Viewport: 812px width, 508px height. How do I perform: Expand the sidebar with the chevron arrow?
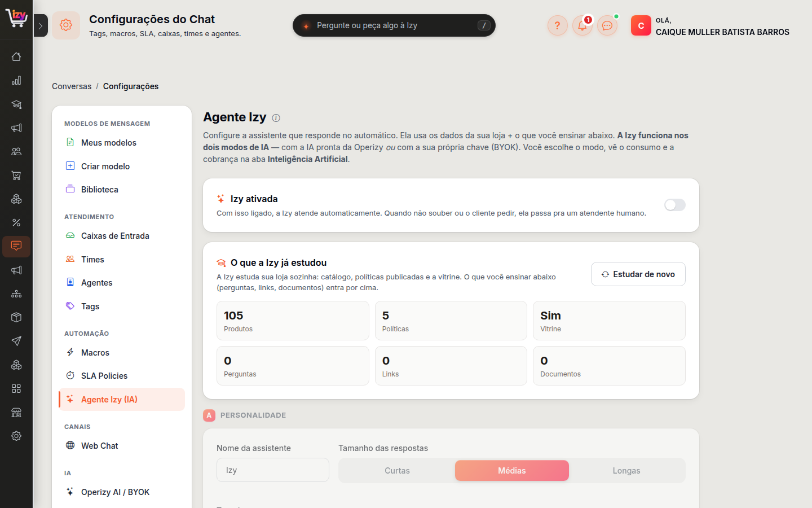point(41,25)
